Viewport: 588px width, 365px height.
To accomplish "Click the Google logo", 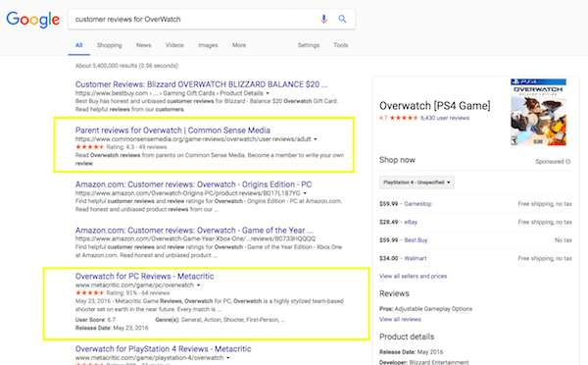I will (x=33, y=20).
